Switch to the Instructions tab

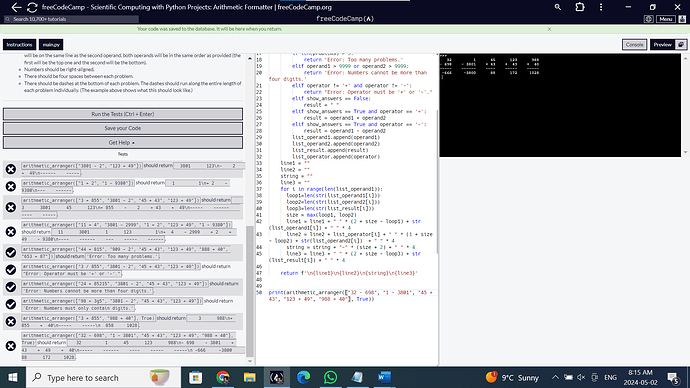pos(19,44)
